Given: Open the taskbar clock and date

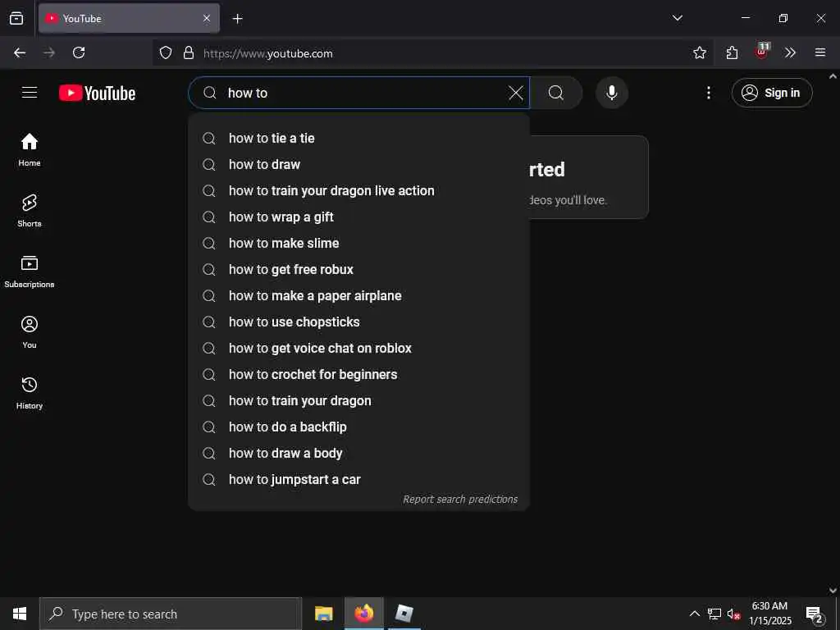Looking at the screenshot, I should point(769,614).
